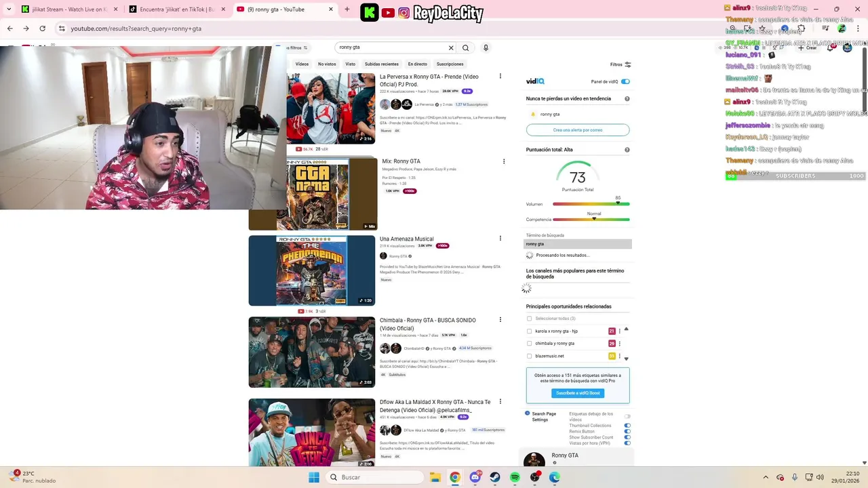Open Discord from the taskbar
This screenshot has height=488, width=868.
(475, 477)
